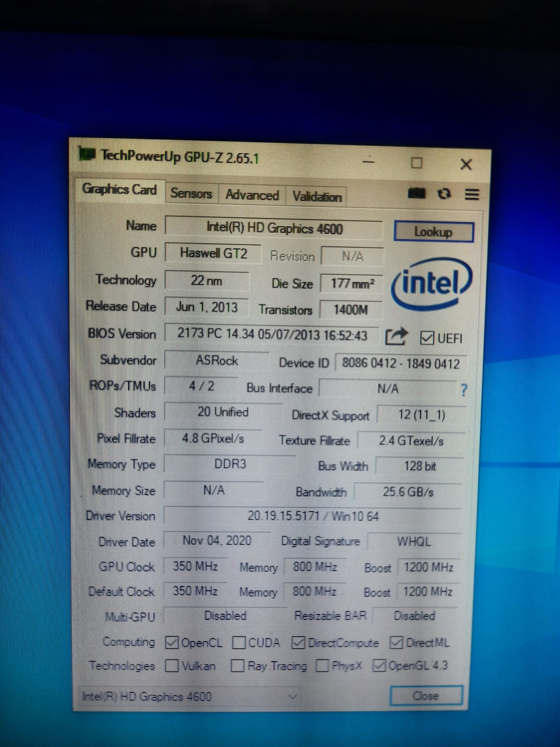The width and height of the screenshot is (560, 747).
Task: Click the Multi-GPU value Disabled
Action: [225, 616]
